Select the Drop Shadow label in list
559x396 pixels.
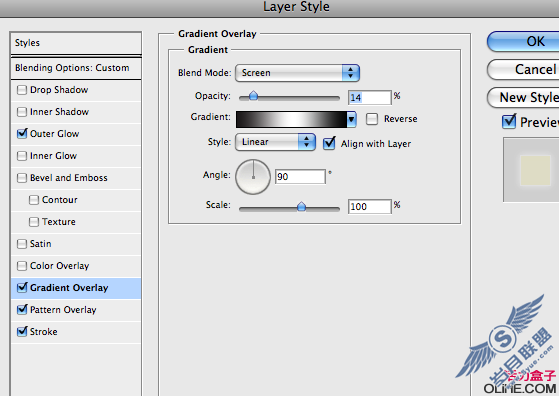tap(59, 90)
